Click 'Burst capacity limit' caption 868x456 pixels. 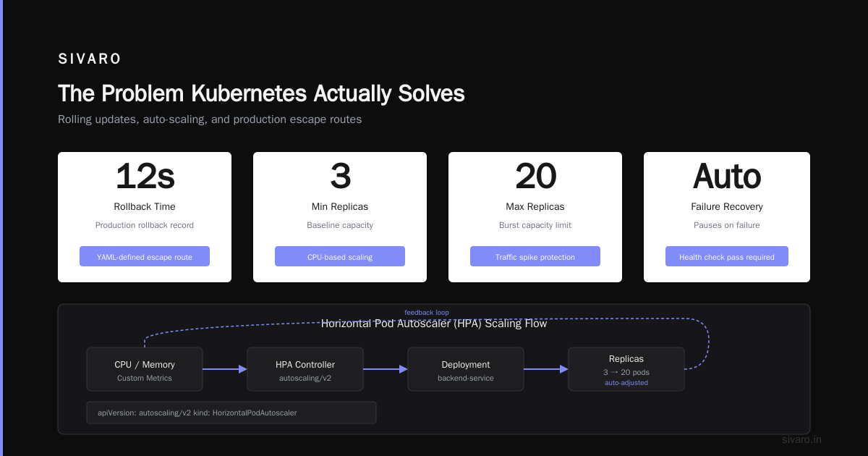(535, 225)
